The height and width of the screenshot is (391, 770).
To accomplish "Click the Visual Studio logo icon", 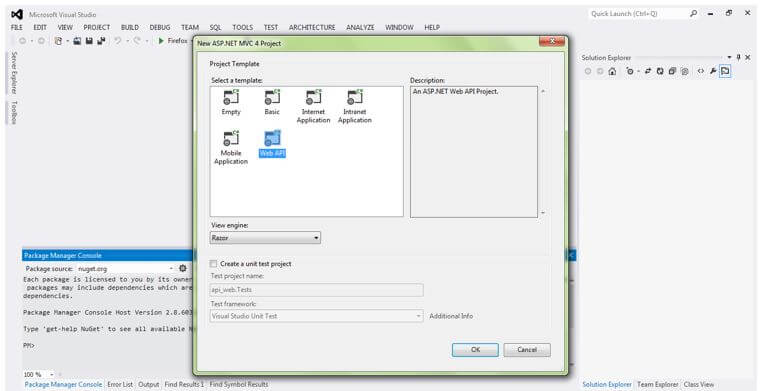I will 17,14.
